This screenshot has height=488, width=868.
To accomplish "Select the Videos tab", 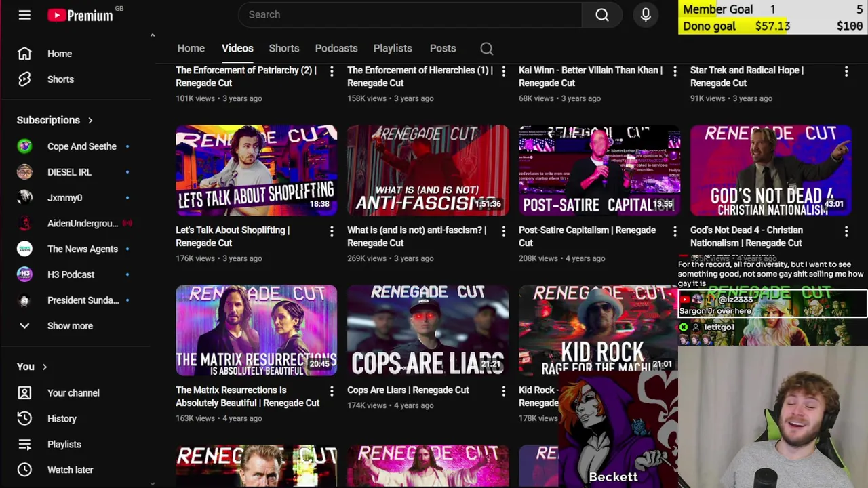I will tap(237, 48).
